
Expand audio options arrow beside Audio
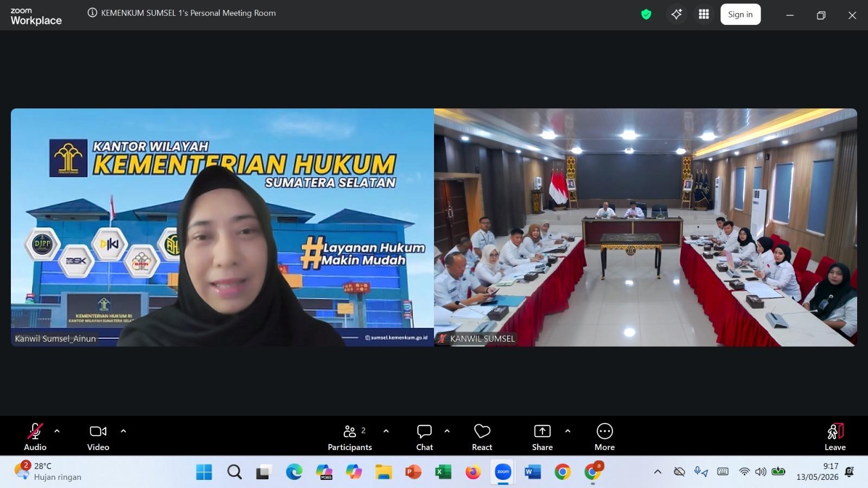[57, 431]
